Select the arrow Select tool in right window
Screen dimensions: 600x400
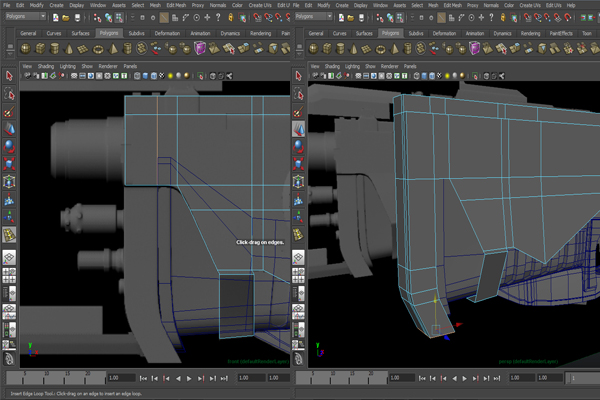coord(298,76)
